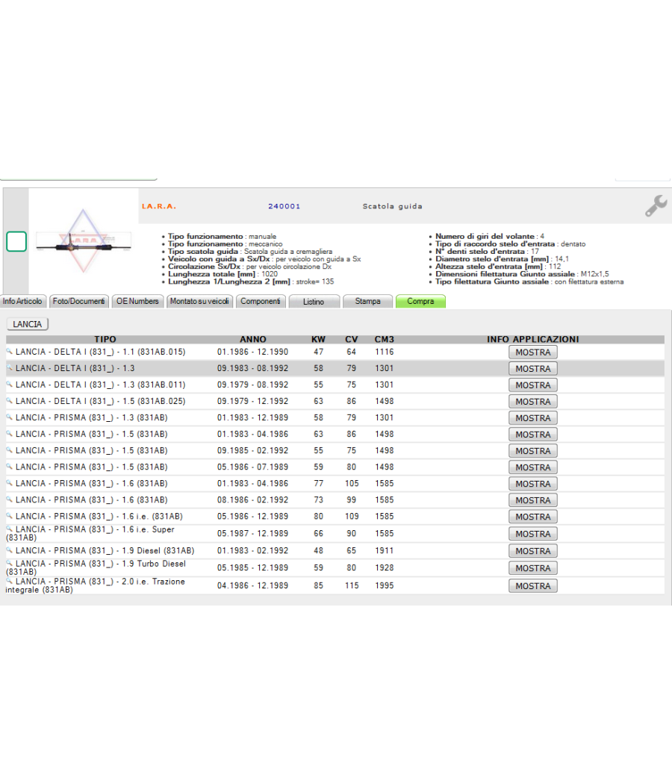
Task: Click magnifier icon for Prisma 1.5 55 kW row
Action: coord(9,450)
